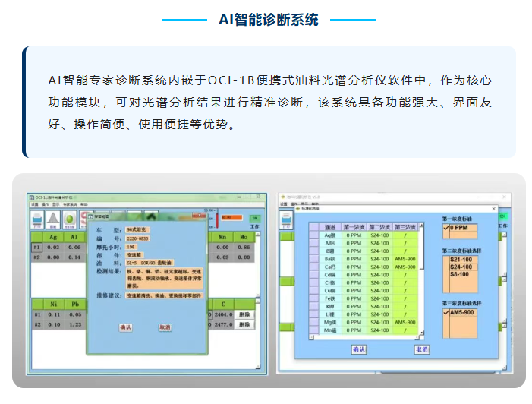Image resolution: width=532 pixels, height=404 pixels.
Task: Click AM5-900 cell in the Mg row
Action: [405, 322]
